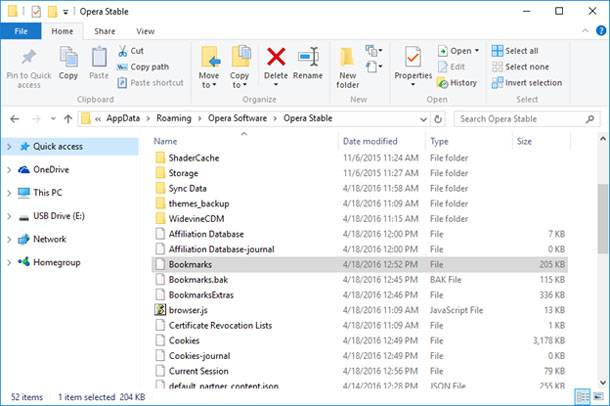The width and height of the screenshot is (610, 406).
Task: Select the BookmarksExtras file
Action: coord(359,295)
